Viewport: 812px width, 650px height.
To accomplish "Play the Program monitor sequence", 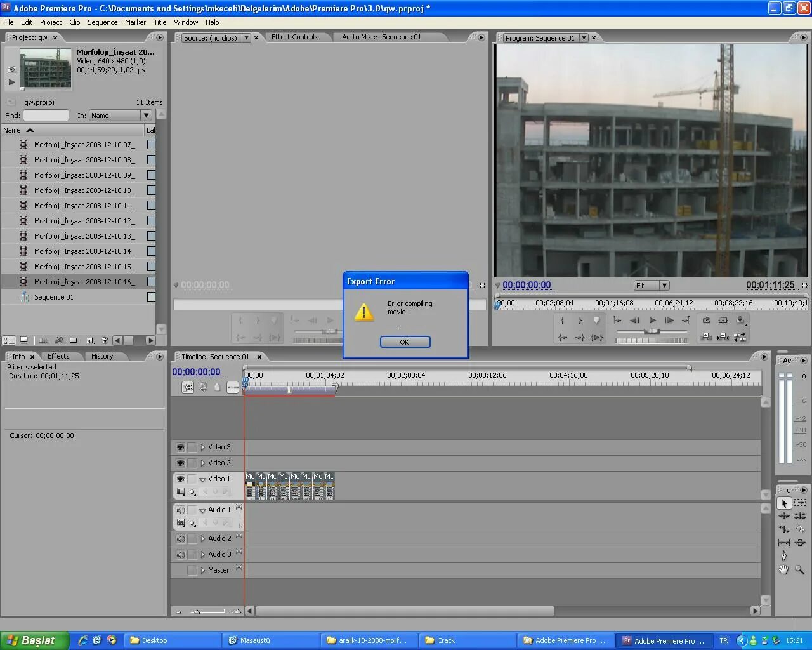I will 652,321.
